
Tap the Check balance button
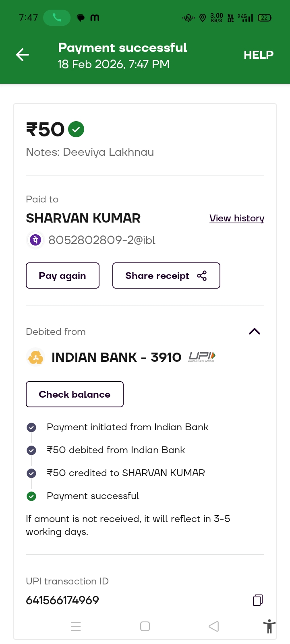[75, 394]
